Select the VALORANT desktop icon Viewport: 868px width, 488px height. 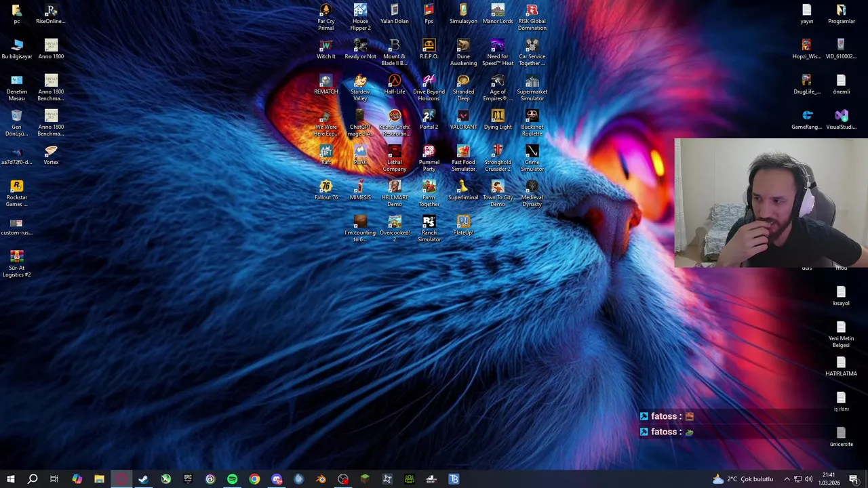(x=463, y=119)
